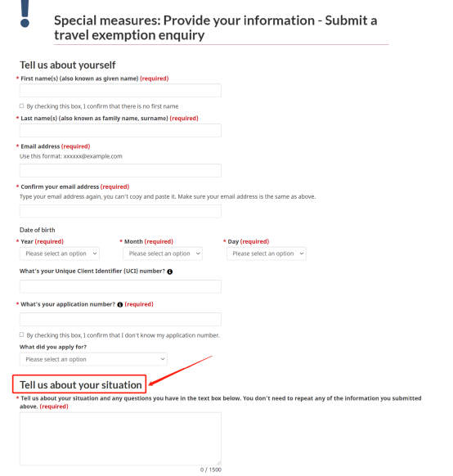The image size is (453, 476).
Task: Click the application number input field
Action: coord(120,319)
